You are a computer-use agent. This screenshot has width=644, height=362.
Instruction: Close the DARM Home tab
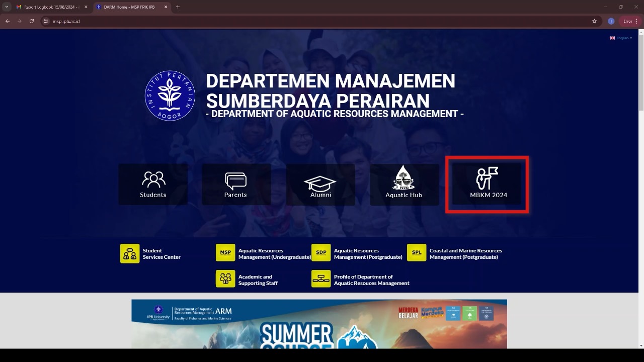pyautogui.click(x=166, y=7)
